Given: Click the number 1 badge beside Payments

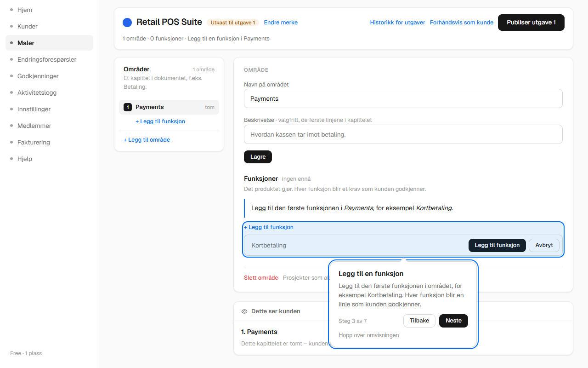Looking at the screenshot, I should click(x=128, y=107).
